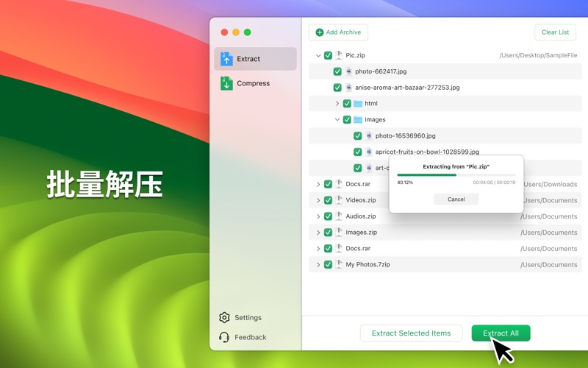588x368 pixels.
Task: Cancel the Pic.zip extraction
Action: click(x=456, y=199)
